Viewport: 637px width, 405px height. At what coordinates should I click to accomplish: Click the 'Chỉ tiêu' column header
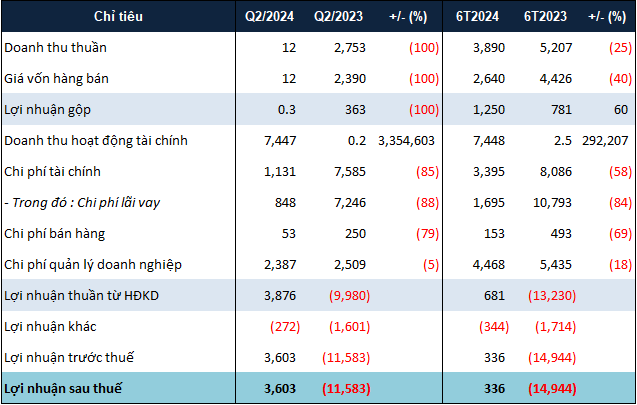click(116, 17)
